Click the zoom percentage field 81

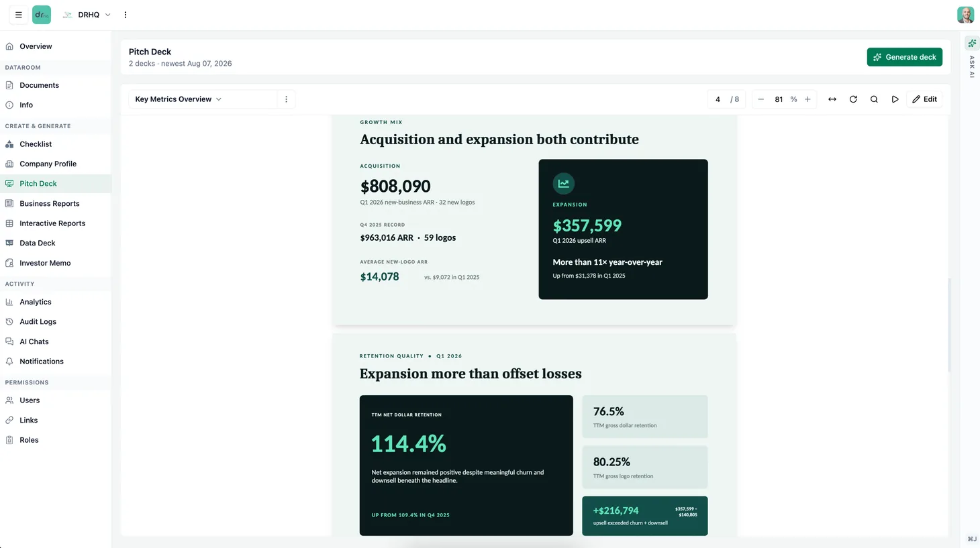(x=779, y=99)
